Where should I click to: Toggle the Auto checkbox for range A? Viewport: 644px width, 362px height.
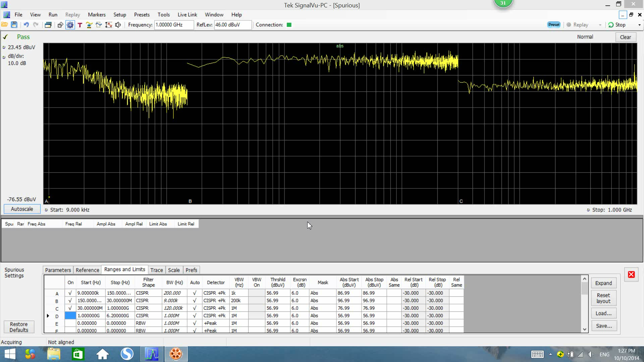pos(195,293)
